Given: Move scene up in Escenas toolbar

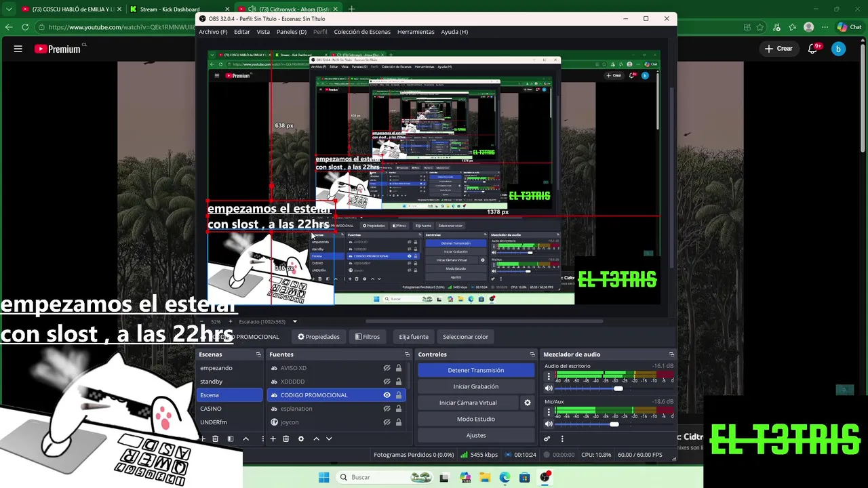Looking at the screenshot, I should click(x=246, y=439).
